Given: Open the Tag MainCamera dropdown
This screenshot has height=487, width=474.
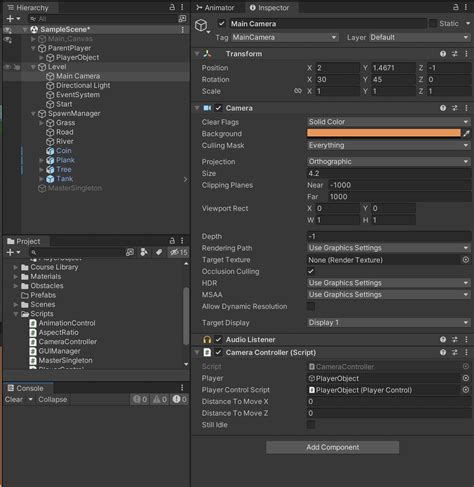Looking at the screenshot, I should [284, 37].
